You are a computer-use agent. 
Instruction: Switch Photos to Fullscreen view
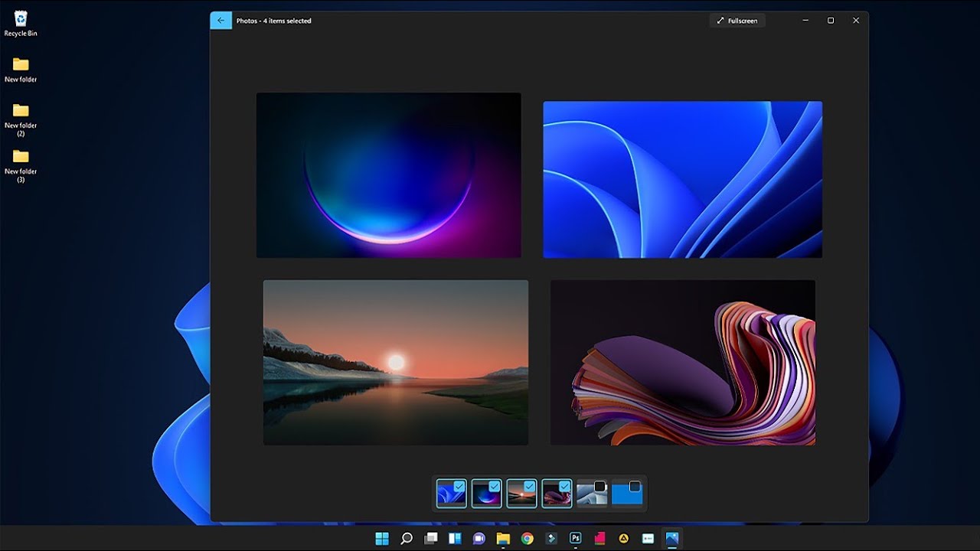coord(737,21)
